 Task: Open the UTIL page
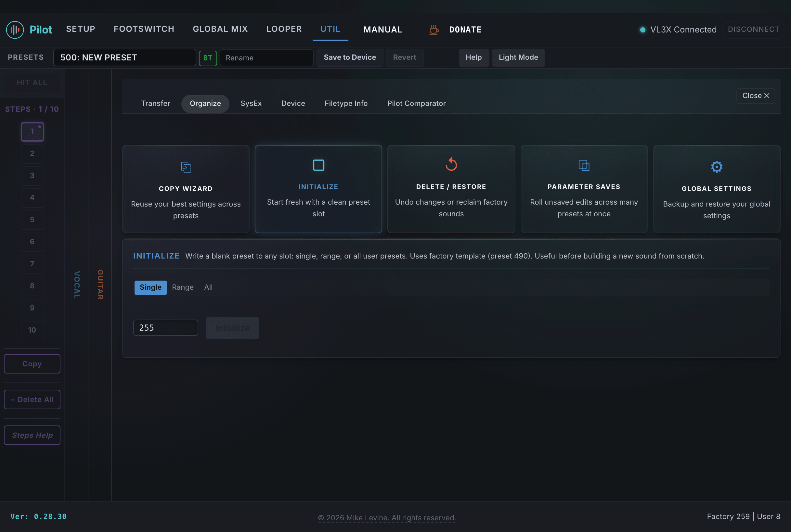pyautogui.click(x=330, y=29)
